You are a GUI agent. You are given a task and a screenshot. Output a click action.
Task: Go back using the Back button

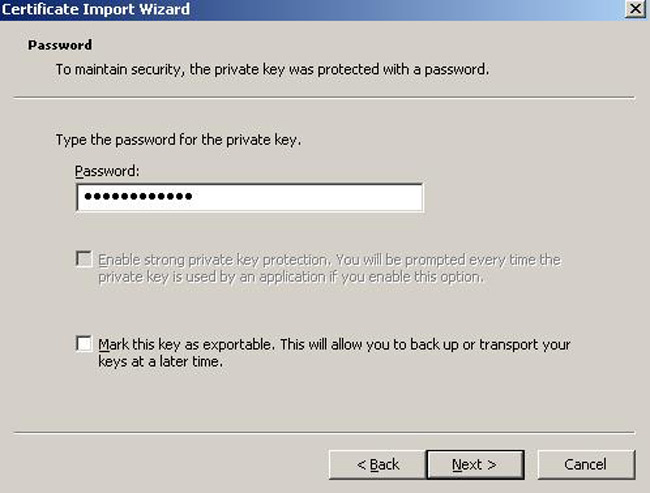378,464
